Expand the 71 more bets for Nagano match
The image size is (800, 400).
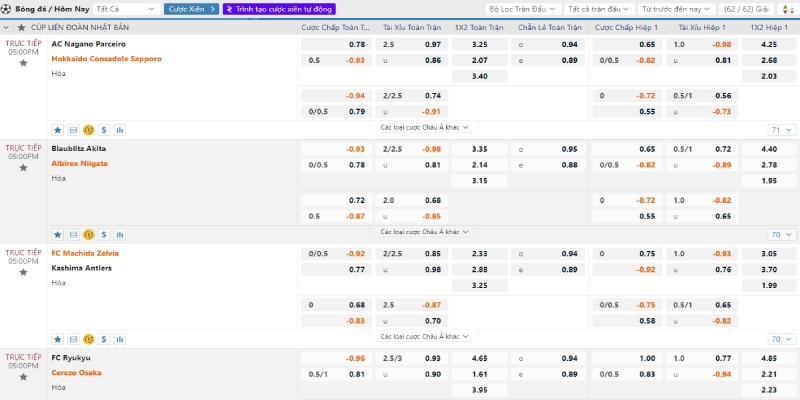pyautogui.click(x=779, y=130)
